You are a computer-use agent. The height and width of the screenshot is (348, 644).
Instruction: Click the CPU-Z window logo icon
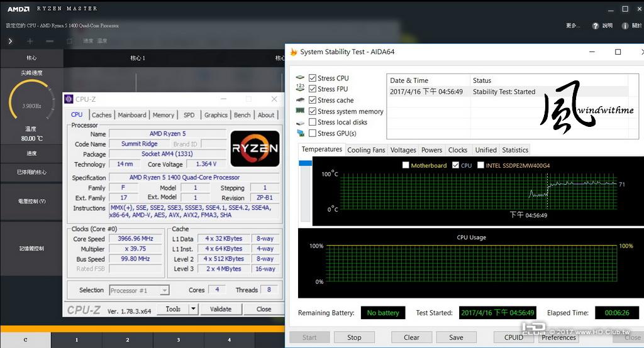click(69, 99)
